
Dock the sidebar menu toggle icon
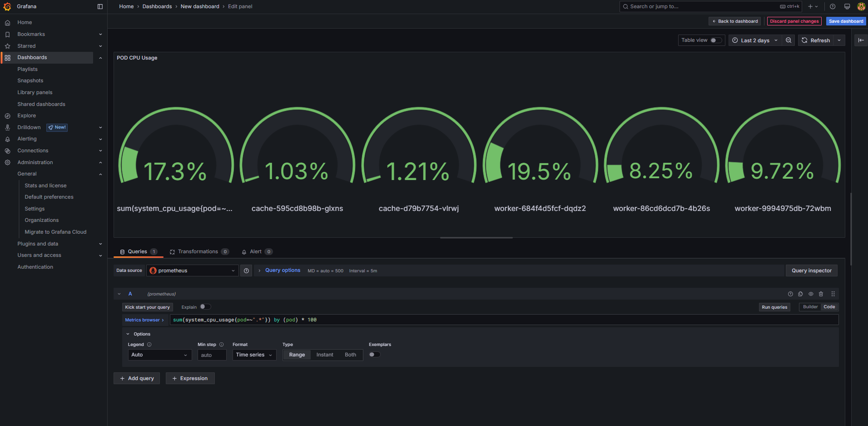click(100, 6)
